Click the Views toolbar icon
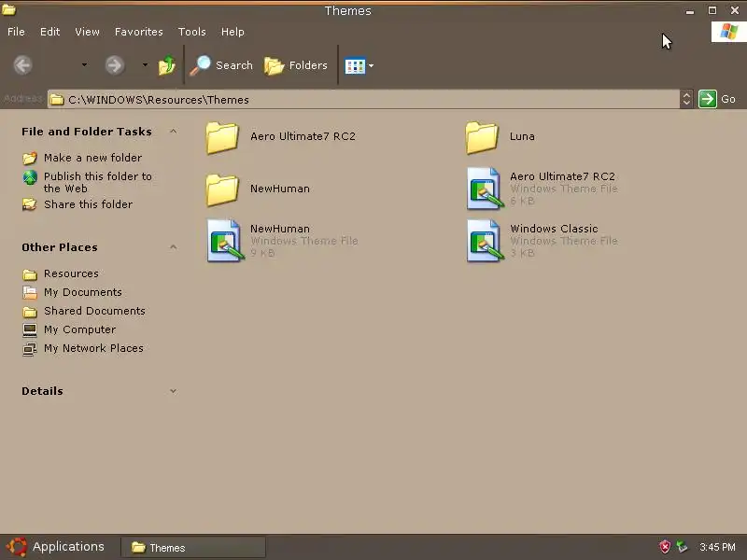747x560 pixels. pos(355,65)
